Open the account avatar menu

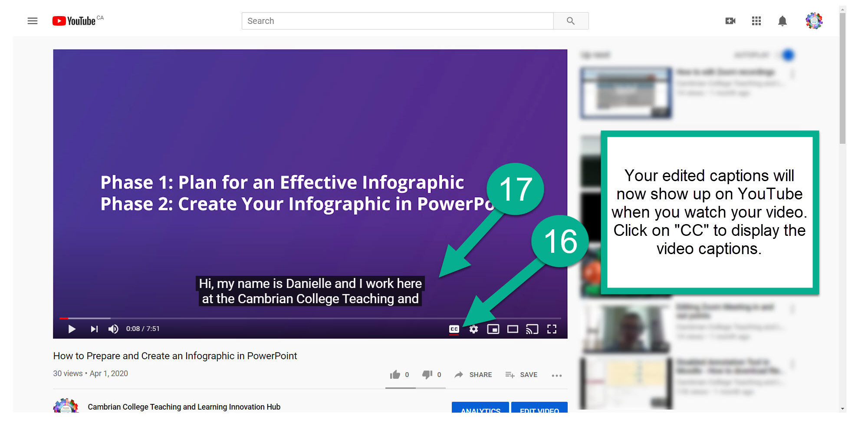(x=814, y=21)
